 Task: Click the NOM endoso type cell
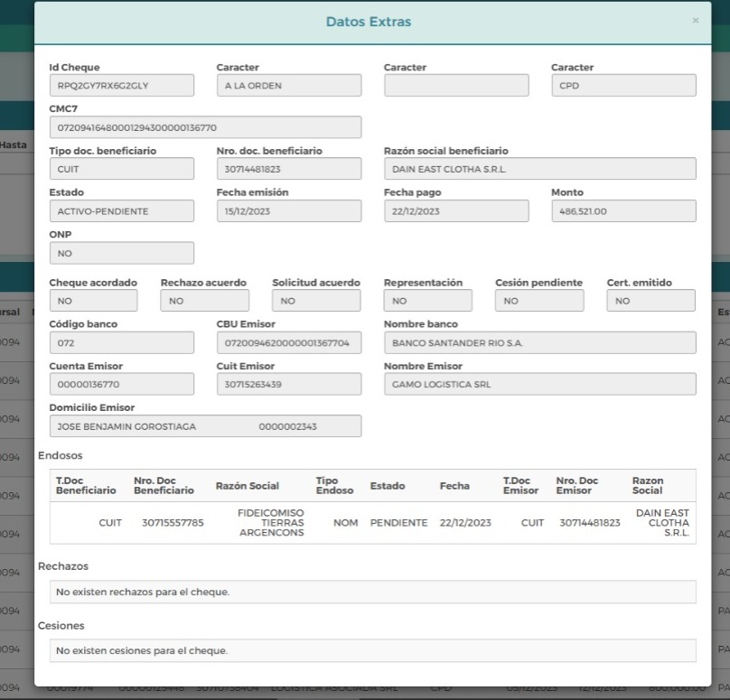click(345, 523)
